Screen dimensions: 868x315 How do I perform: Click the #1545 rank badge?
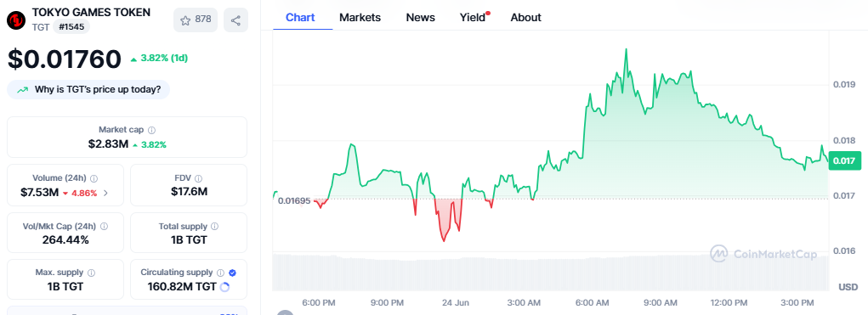(71, 26)
